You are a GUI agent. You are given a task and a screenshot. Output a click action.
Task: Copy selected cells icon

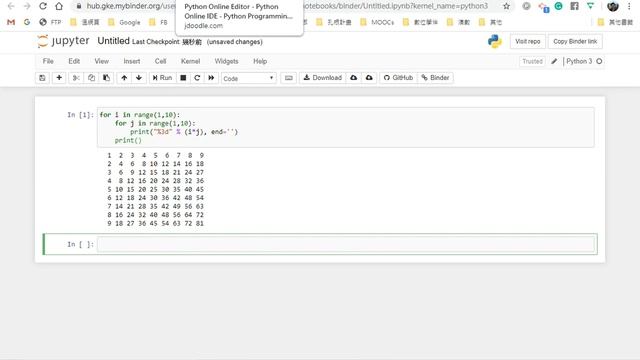click(91, 78)
